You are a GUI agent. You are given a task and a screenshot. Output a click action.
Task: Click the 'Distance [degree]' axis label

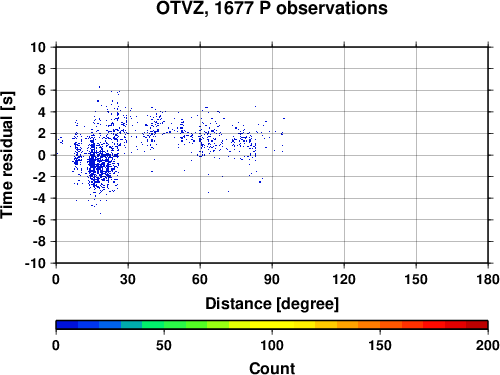point(272,304)
